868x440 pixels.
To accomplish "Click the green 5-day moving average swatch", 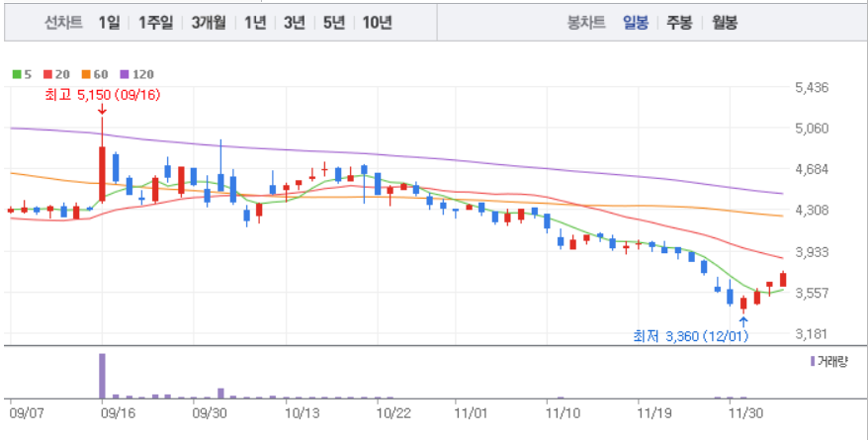I will pos(17,74).
